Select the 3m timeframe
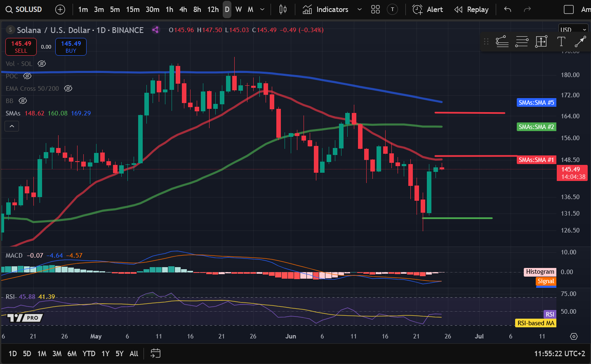 99,9
